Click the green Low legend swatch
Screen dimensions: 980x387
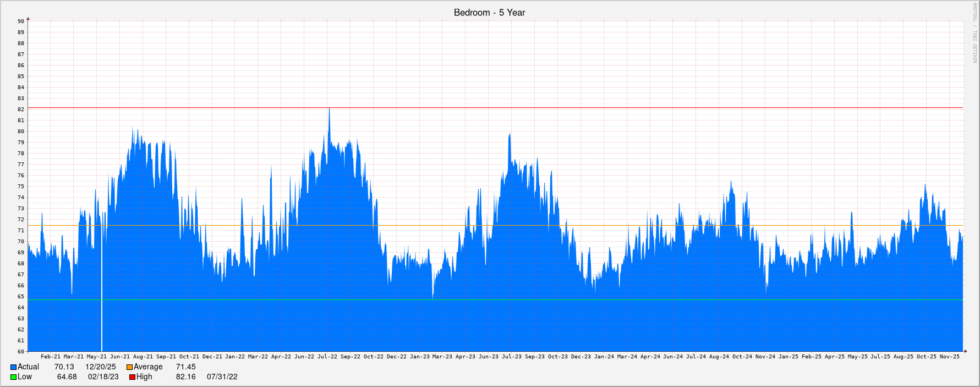pyautogui.click(x=13, y=377)
